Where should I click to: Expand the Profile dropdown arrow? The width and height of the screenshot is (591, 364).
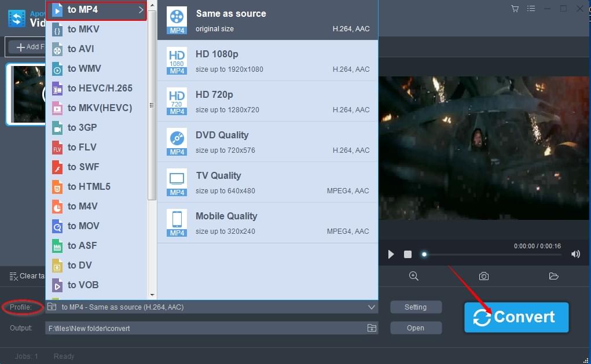point(372,307)
